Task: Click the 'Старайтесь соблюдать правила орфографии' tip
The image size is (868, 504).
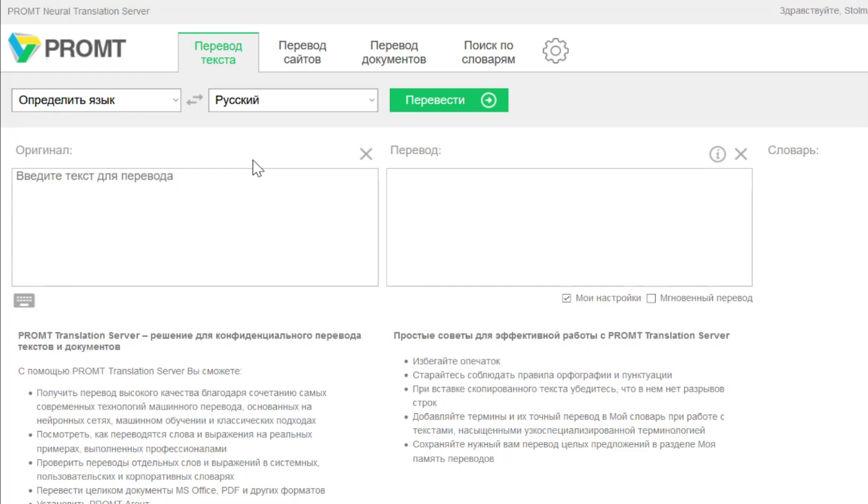Action: (x=542, y=375)
